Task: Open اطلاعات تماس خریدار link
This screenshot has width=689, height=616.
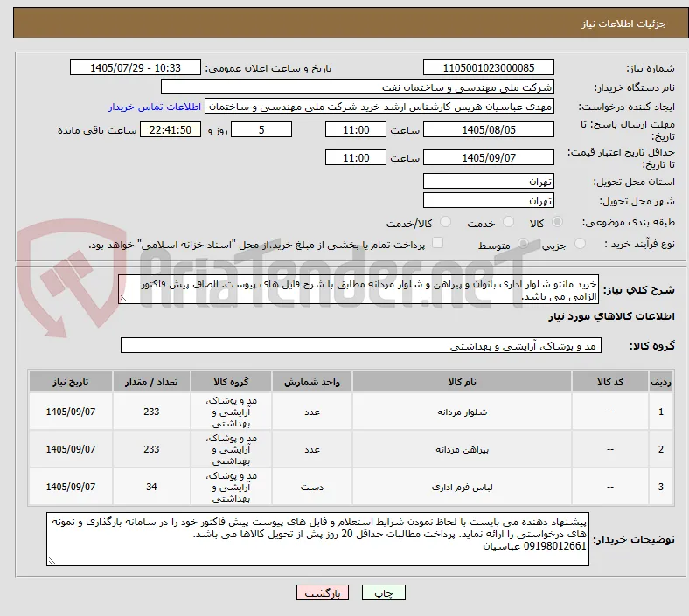Action: click(155, 107)
